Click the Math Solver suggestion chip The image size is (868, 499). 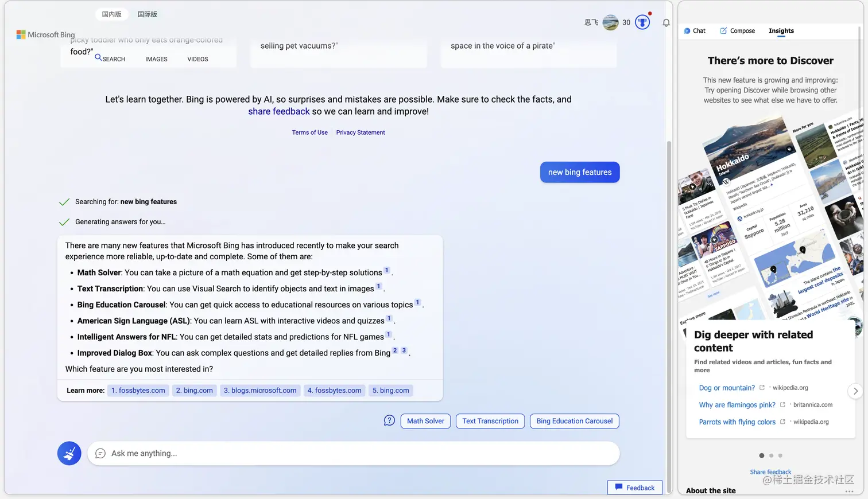click(x=425, y=421)
